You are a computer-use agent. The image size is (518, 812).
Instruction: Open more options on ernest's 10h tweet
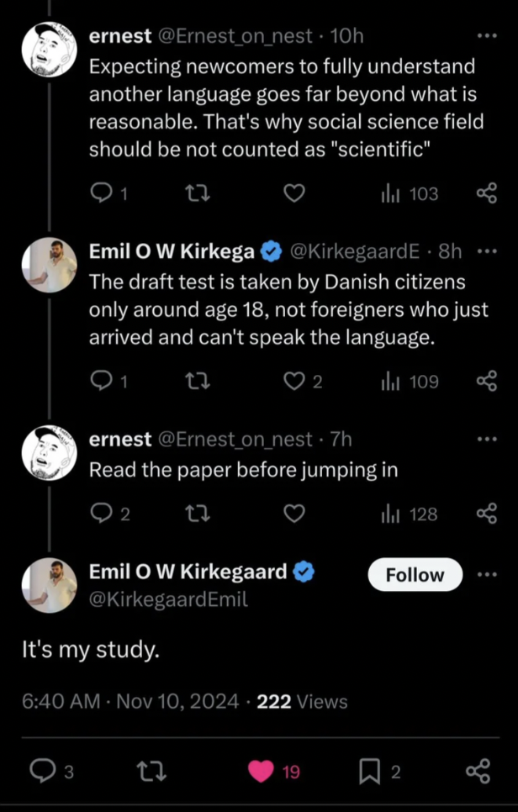tap(487, 36)
